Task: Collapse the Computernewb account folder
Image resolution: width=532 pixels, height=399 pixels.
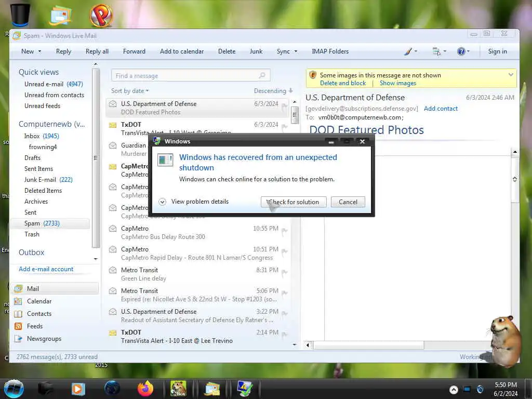Action: click(51, 124)
